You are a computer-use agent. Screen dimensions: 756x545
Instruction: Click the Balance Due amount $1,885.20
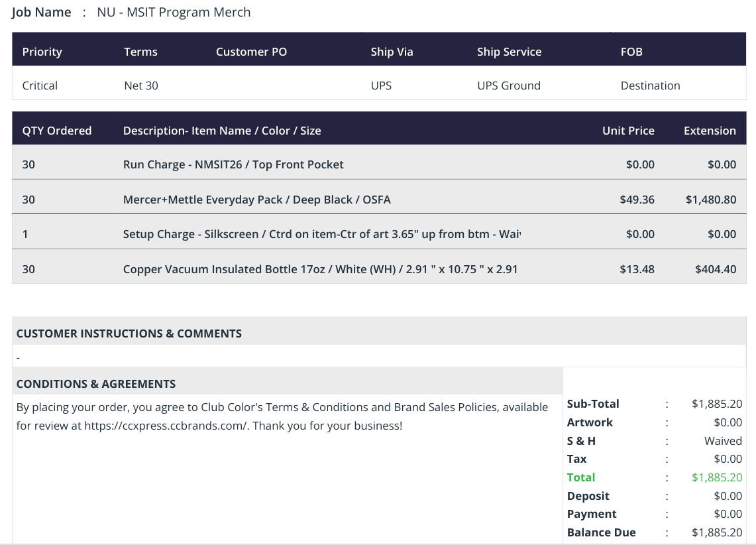coord(717,532)
